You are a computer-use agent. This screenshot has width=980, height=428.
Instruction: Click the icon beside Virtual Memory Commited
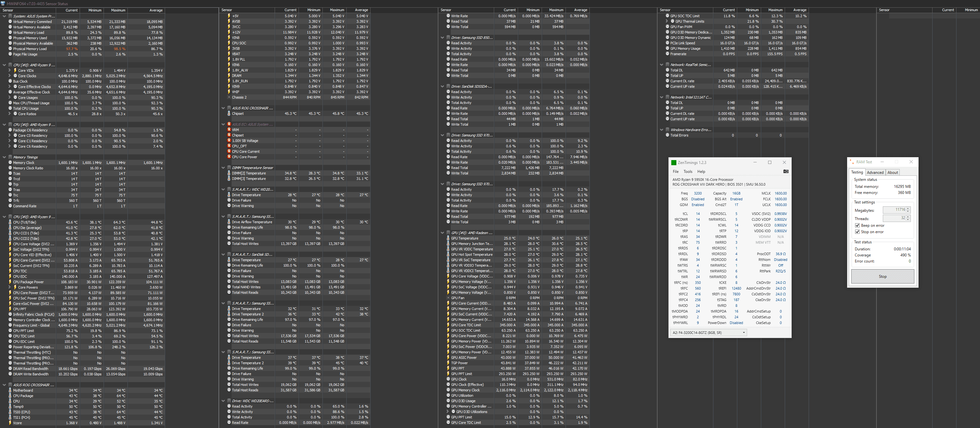coord(10,22)
